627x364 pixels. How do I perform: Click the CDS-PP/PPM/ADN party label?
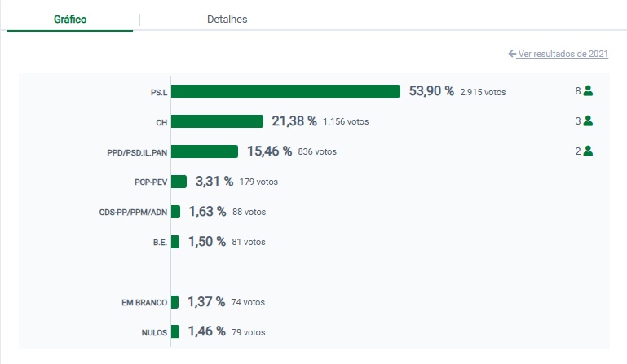pos(131,212)
